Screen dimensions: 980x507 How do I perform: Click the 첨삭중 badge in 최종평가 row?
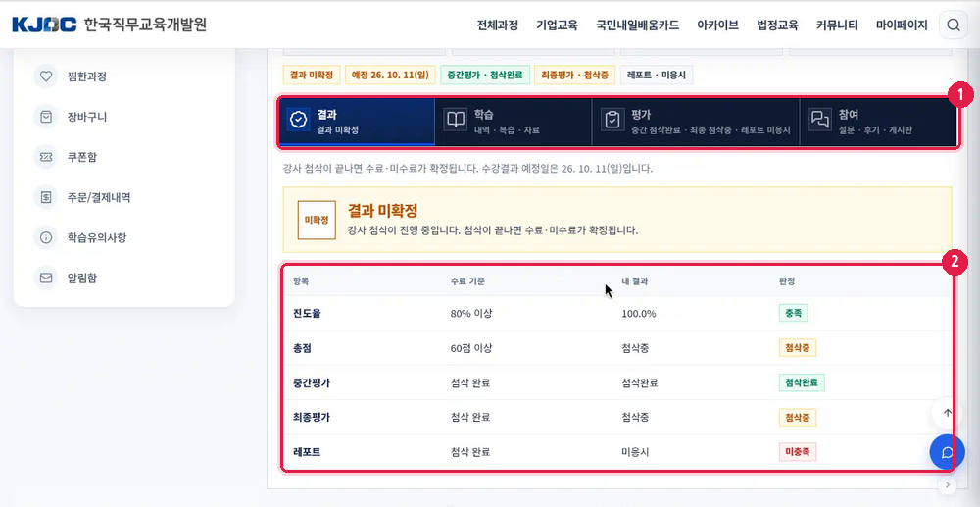click(798, 417)
